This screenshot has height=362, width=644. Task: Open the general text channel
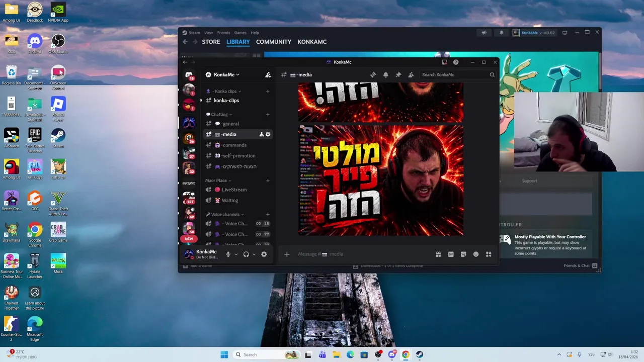237,124
